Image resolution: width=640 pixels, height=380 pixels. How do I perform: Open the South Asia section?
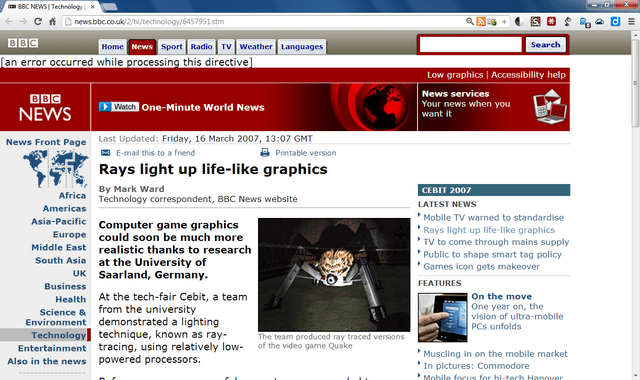coord(60,260)
